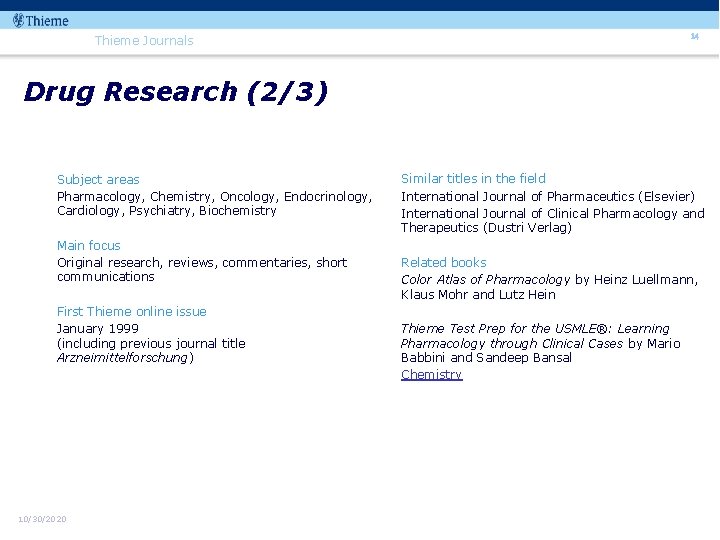Click the slide number 14

coord(695,36)
